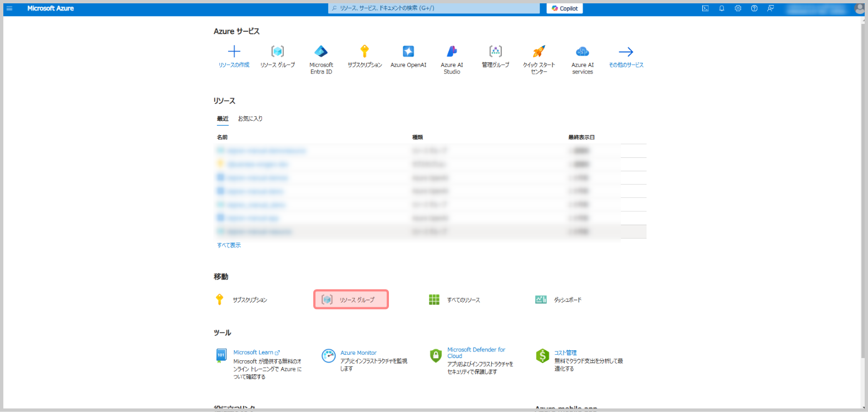Click the key icon under 移動
Image resolution: width=868 pixels, height=412 pixels.
click(x=219, y=300)
